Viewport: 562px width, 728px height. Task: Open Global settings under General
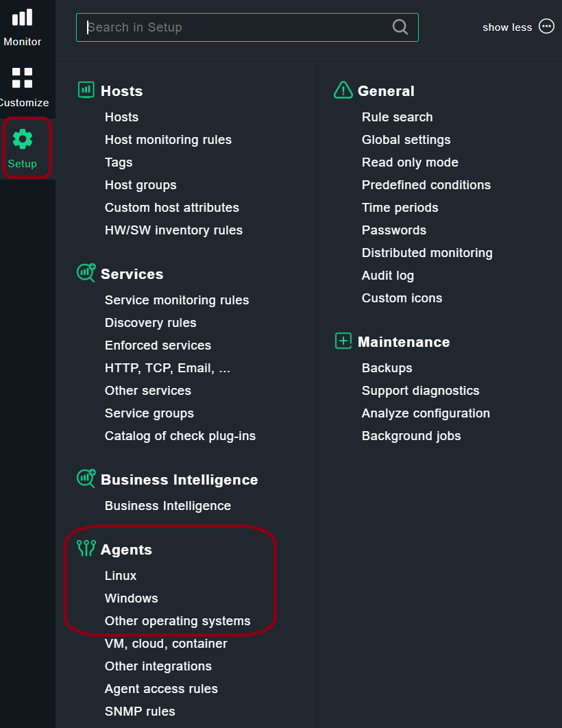click(x=406, y=139)
